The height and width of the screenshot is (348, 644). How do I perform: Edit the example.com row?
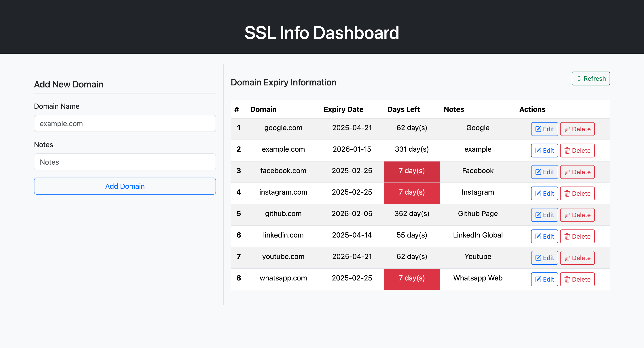(x=544, y=151)
